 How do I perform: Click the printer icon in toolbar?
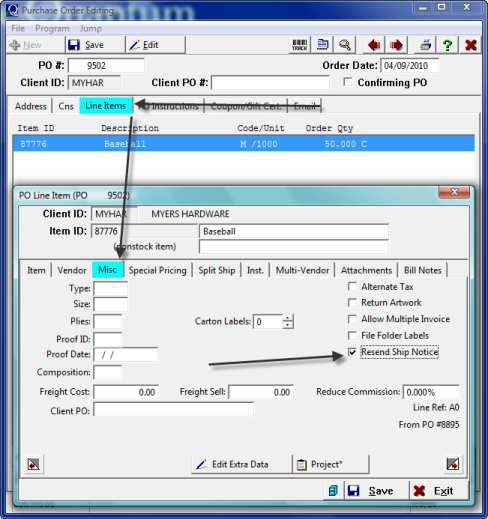pos(425,45)
